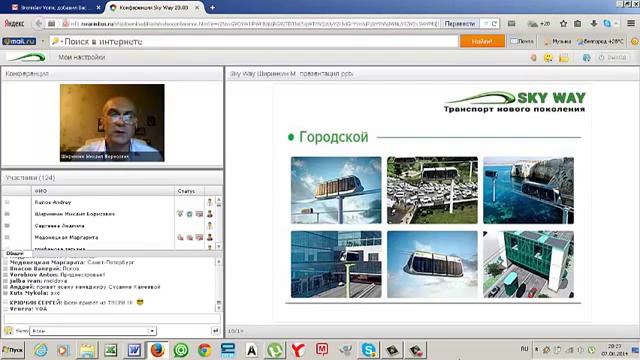Switch to the Bronislav Gmail browser tab
This screenshot has width=640, height=360.
tap(56, 8)
